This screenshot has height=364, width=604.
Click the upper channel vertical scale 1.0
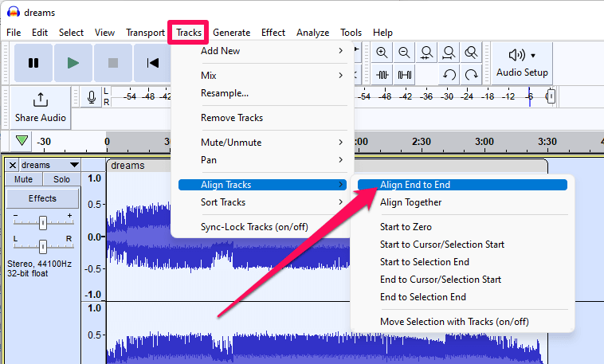click(x=94, y=178)
